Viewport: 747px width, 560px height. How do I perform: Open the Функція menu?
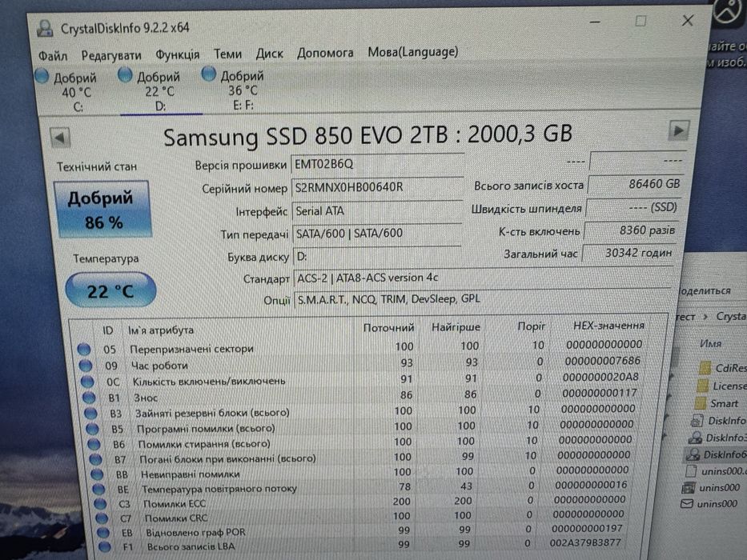[177, 54]
